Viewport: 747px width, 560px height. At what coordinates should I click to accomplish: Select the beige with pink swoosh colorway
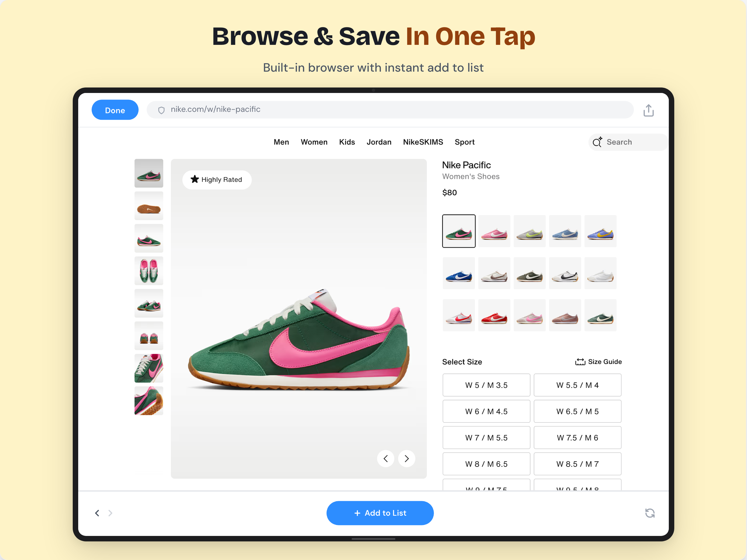tap(530, 315)
